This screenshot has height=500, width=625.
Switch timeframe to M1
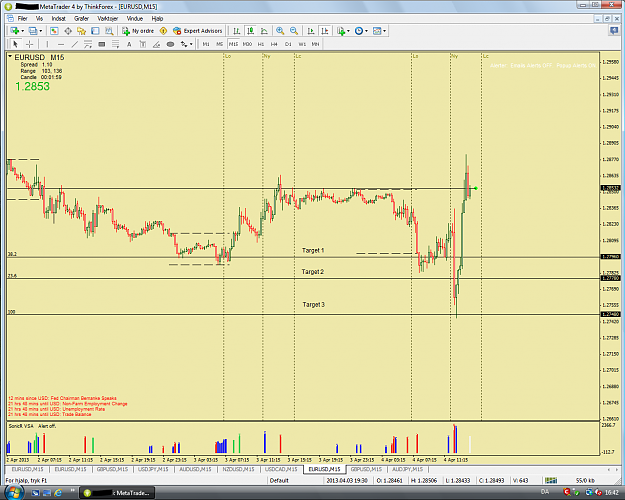(x=206, y=44)
